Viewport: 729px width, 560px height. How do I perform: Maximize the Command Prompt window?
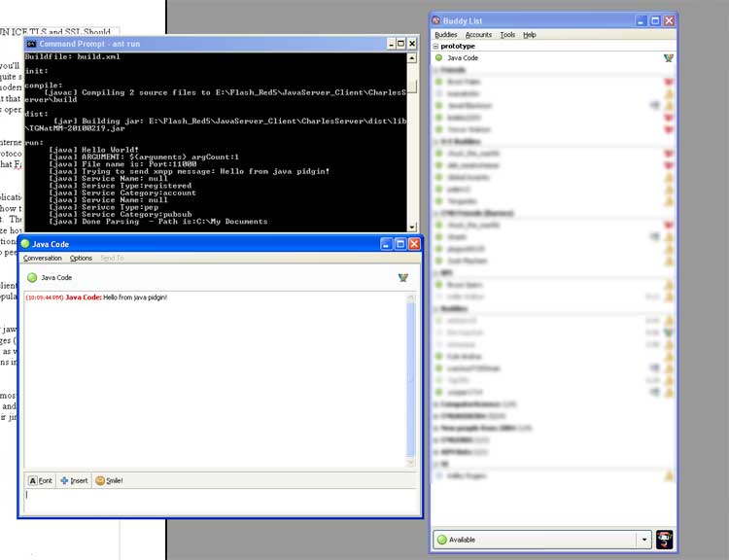[401, 44]
